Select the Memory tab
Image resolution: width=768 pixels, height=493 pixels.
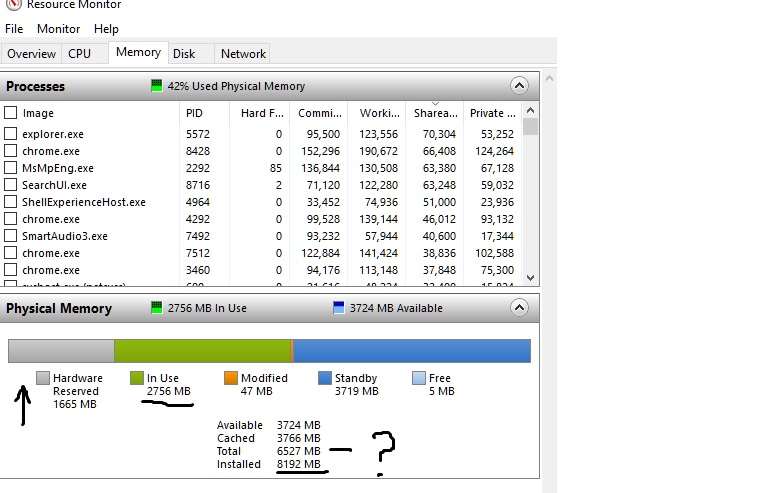click(139, 52)
